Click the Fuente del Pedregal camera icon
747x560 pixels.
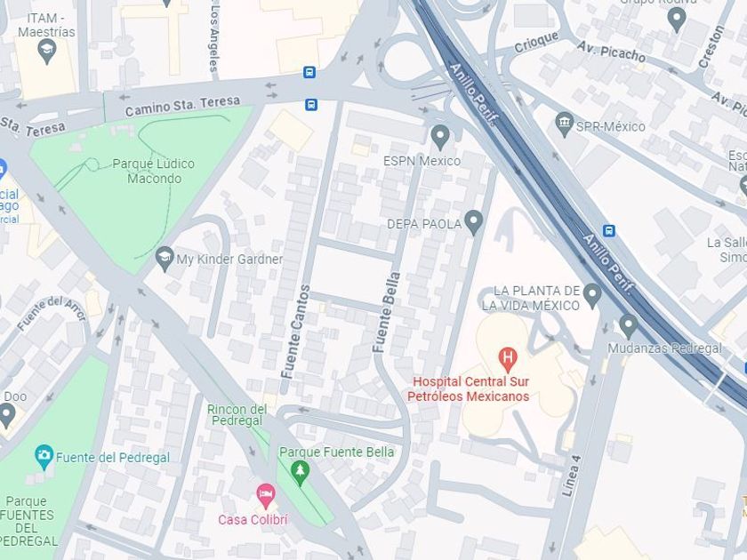coord(44,457)
